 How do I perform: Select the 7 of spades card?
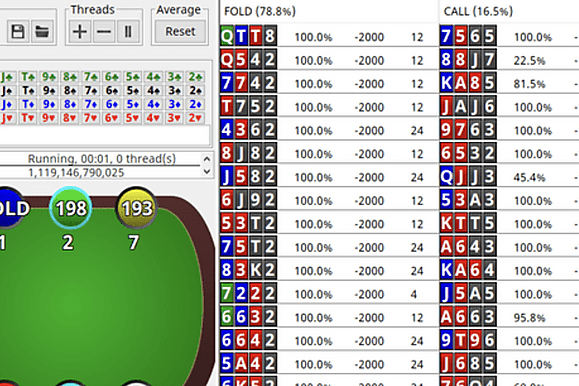coord(90,90)
